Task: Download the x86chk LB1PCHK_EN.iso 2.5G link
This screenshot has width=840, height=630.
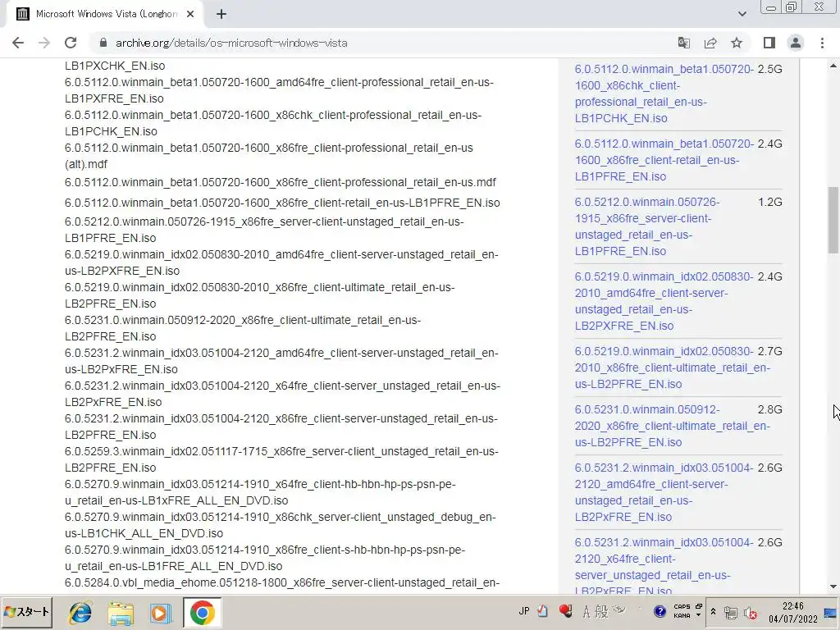Action: pyautogui.click(x=664, y=94)
